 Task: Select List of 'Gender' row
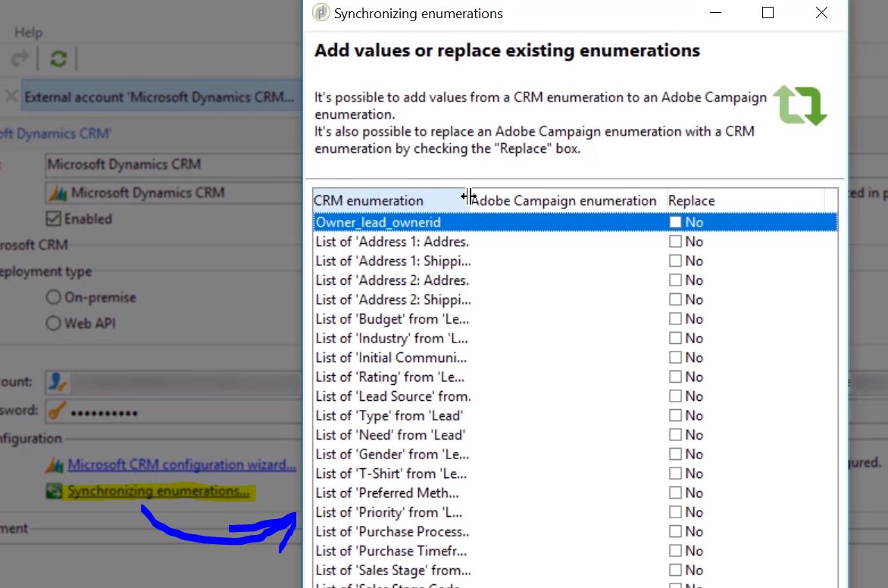click(x=392, y=455)
